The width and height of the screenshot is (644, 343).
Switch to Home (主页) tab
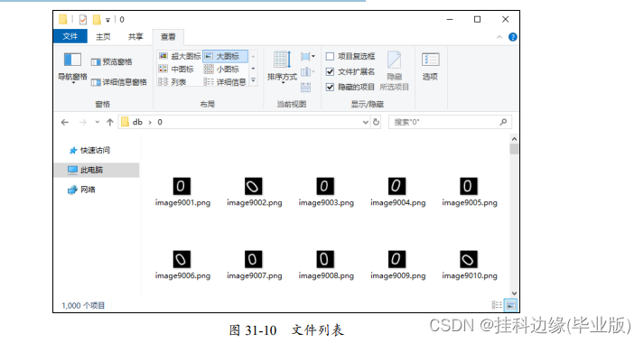[x=103, y=36]
